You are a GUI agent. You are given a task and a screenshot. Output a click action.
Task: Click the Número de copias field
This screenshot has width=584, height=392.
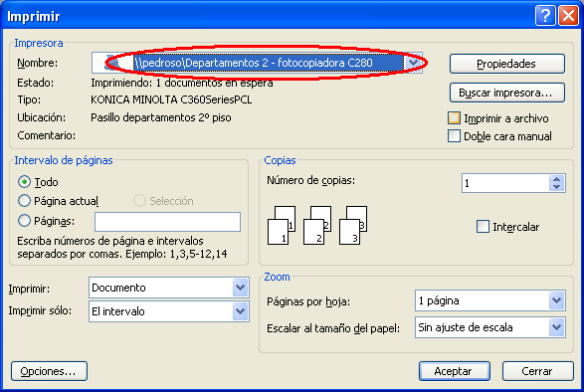tap(505, 183)
